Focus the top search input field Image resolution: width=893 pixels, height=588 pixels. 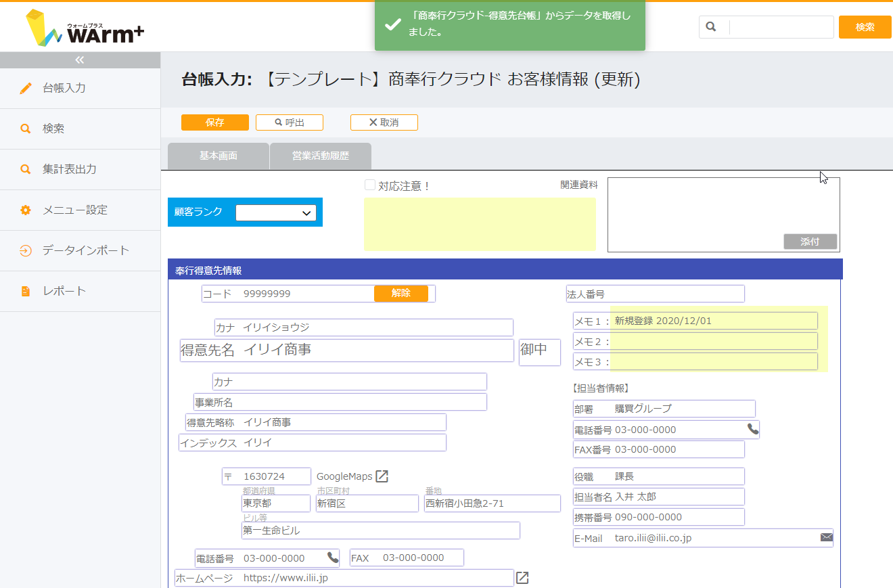pos(781,27)
